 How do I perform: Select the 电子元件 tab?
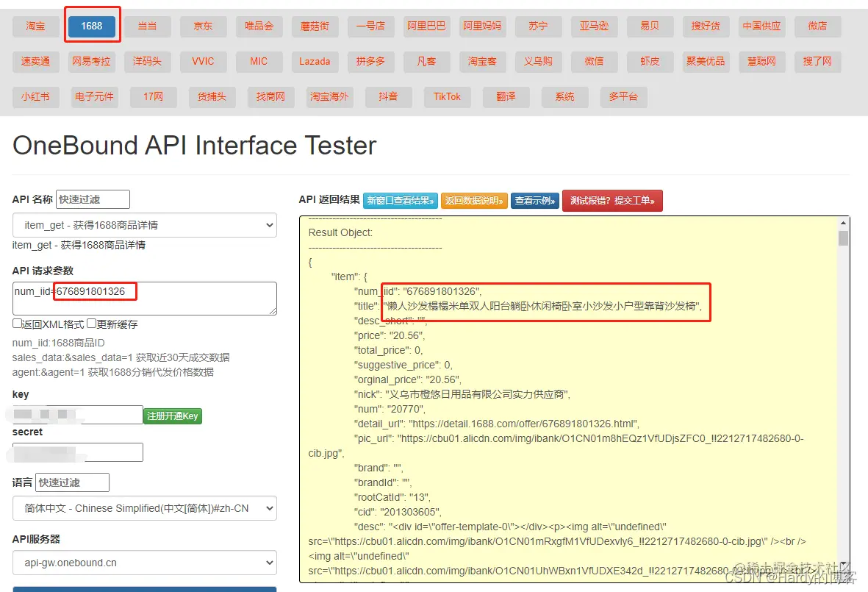pyautogui.click(x=94, y=97)
